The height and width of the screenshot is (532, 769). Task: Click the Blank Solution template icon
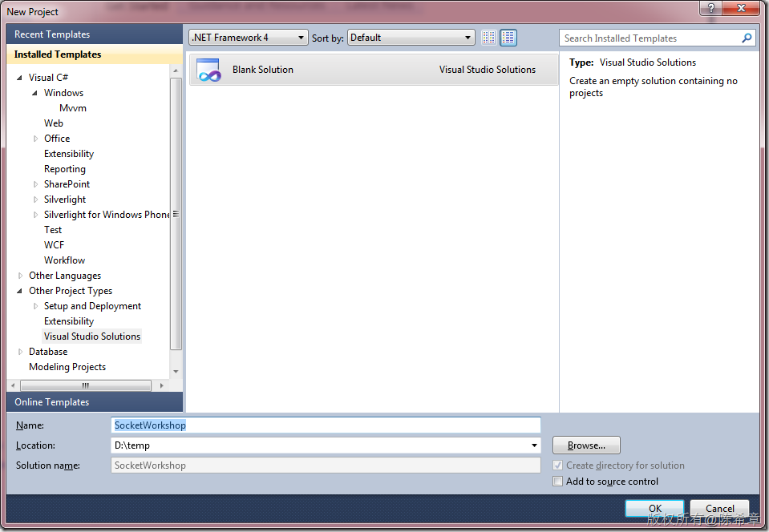209,70
